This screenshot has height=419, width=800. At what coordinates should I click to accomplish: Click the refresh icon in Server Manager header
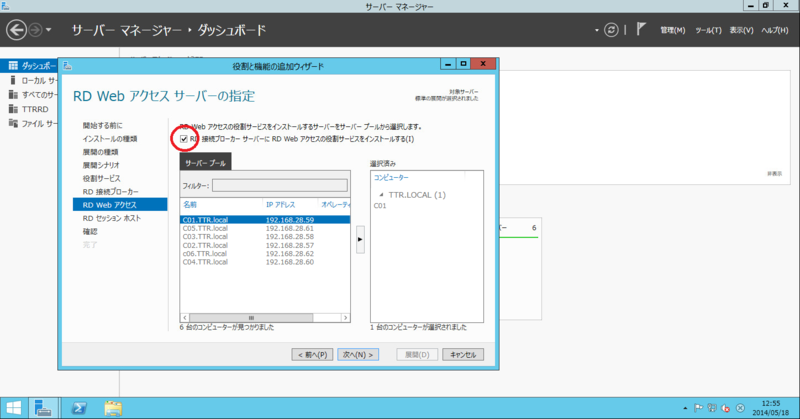pos(611,30)
